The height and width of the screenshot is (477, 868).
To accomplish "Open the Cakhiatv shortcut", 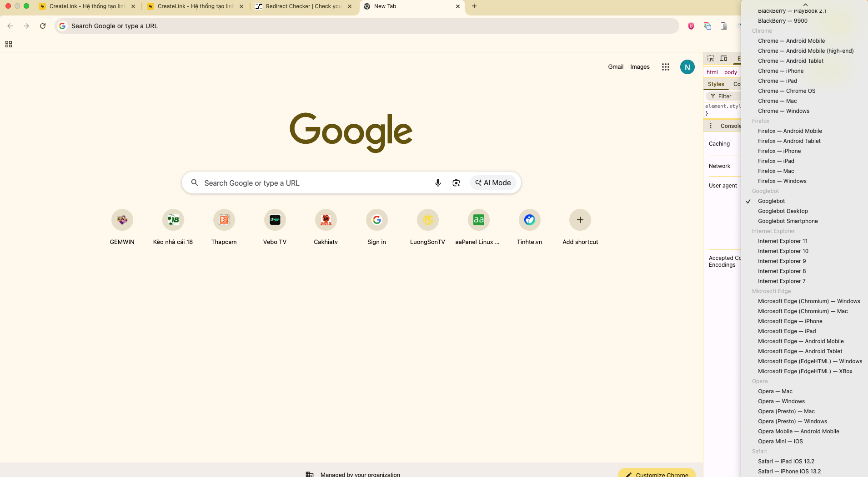I will pyautogui.click(x=326, y=228).
